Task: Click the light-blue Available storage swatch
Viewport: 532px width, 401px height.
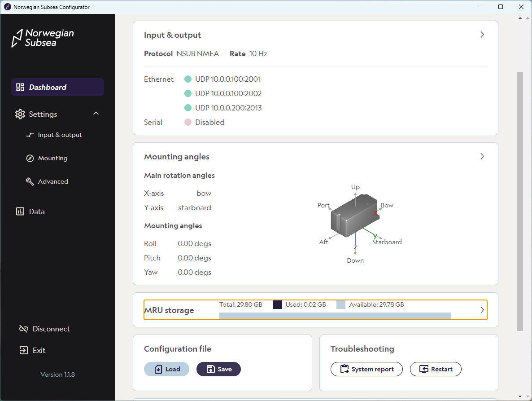Action: pyautogui.click(x=341, y=304)
